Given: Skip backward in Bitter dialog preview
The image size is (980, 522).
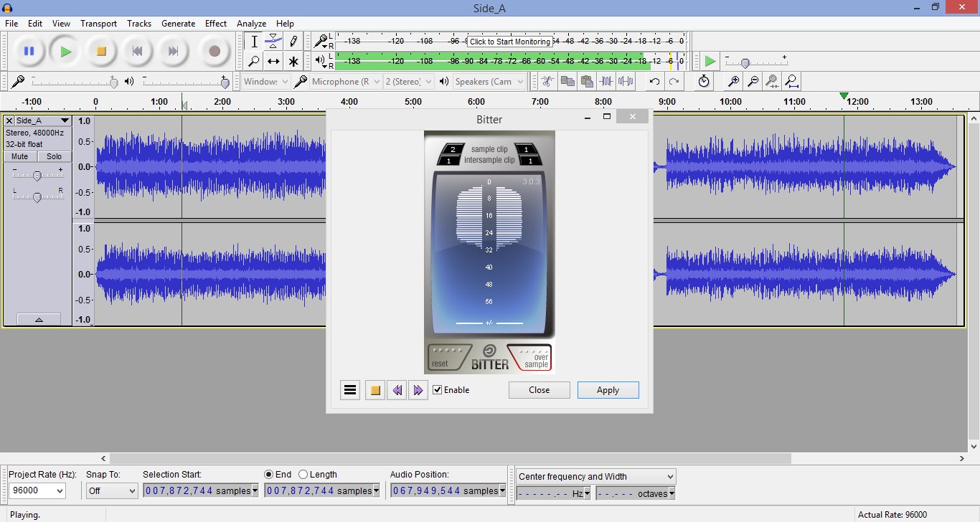Looking at the screenshot, I should tap(396, 390).
